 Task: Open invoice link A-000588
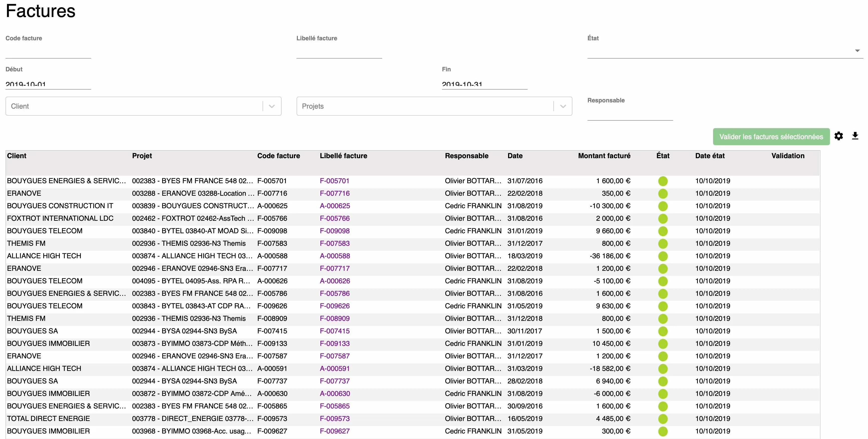point(335,256)
